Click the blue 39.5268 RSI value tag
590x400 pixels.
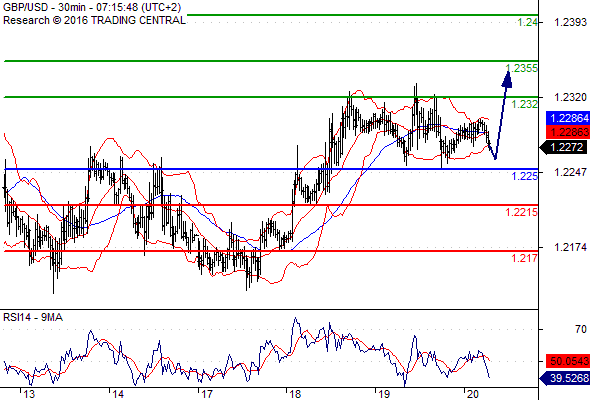565,378
